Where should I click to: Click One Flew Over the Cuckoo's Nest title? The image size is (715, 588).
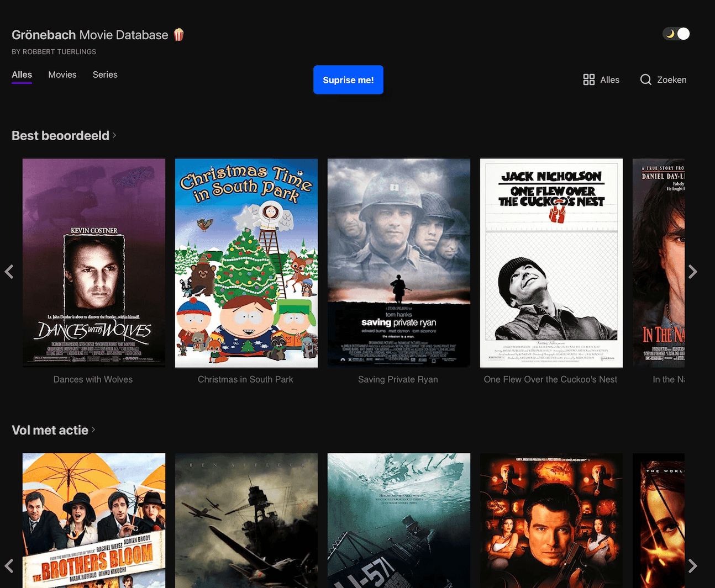[550, 379]
